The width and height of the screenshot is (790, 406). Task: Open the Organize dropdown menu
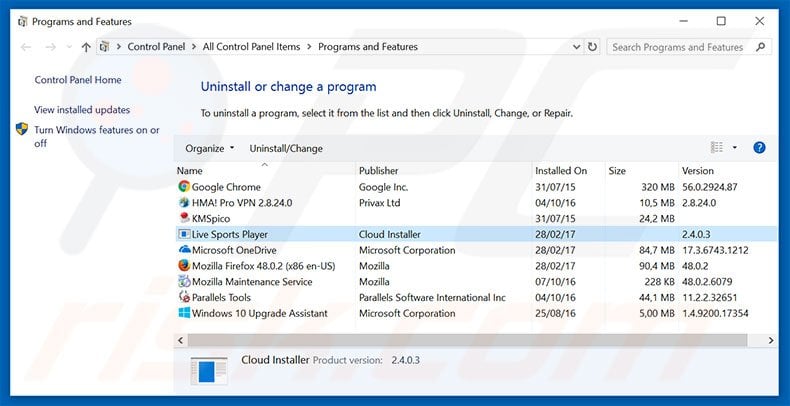(x=209, y=148)
